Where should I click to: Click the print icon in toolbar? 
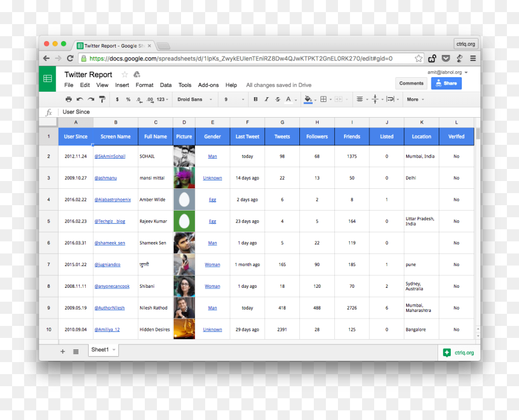click(69, 100)
